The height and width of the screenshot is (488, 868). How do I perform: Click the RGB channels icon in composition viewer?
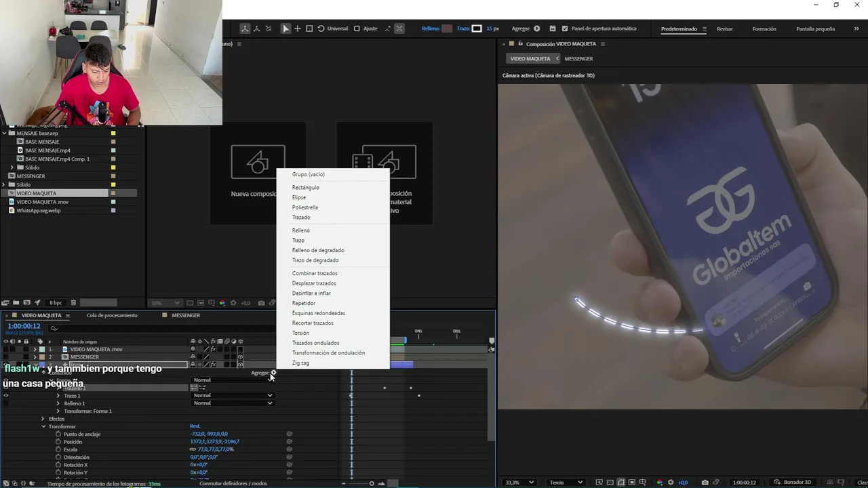(x=660, y=483)
